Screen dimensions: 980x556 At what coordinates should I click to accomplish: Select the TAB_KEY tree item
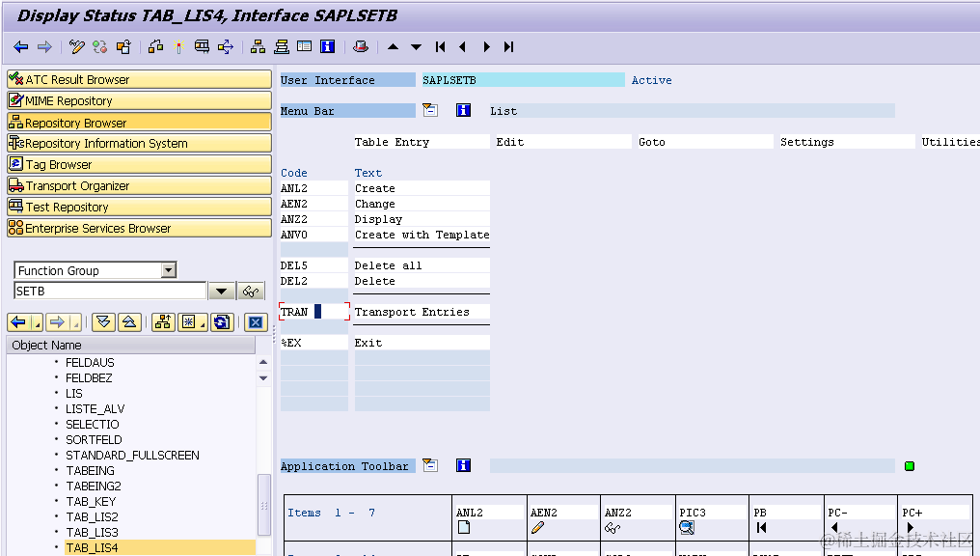pos(91,502)
